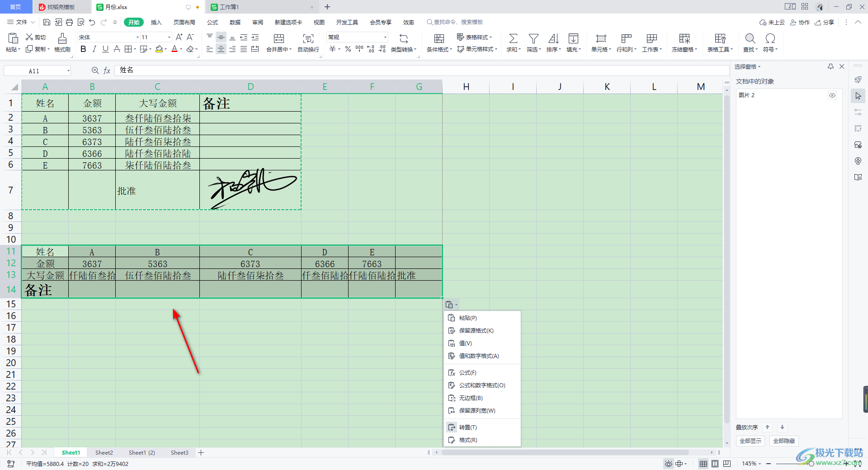Viewport: 868px width, 470px height.
Task: Click the Table Tools icon
Action: point(720,38)
